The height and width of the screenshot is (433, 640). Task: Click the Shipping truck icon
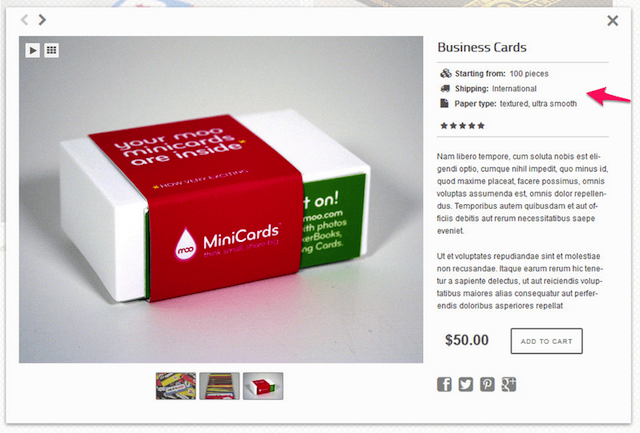(x=445, y=89)
